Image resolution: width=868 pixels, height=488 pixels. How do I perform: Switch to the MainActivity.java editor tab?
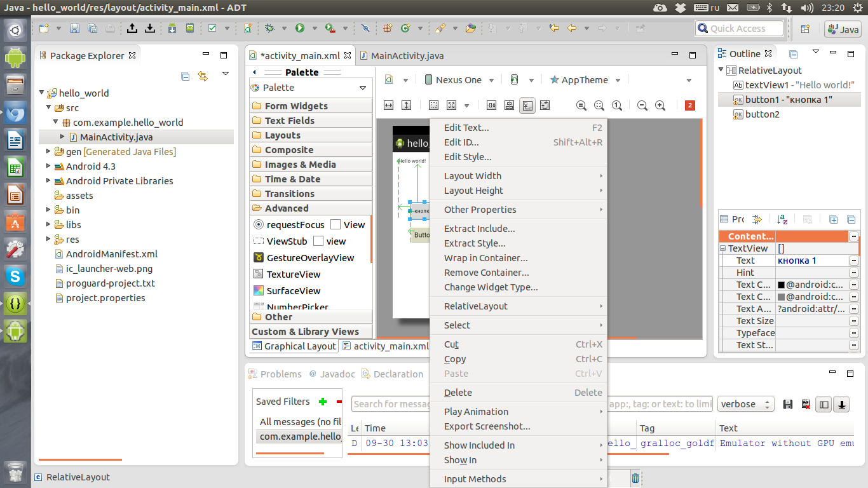pos(402,55)
